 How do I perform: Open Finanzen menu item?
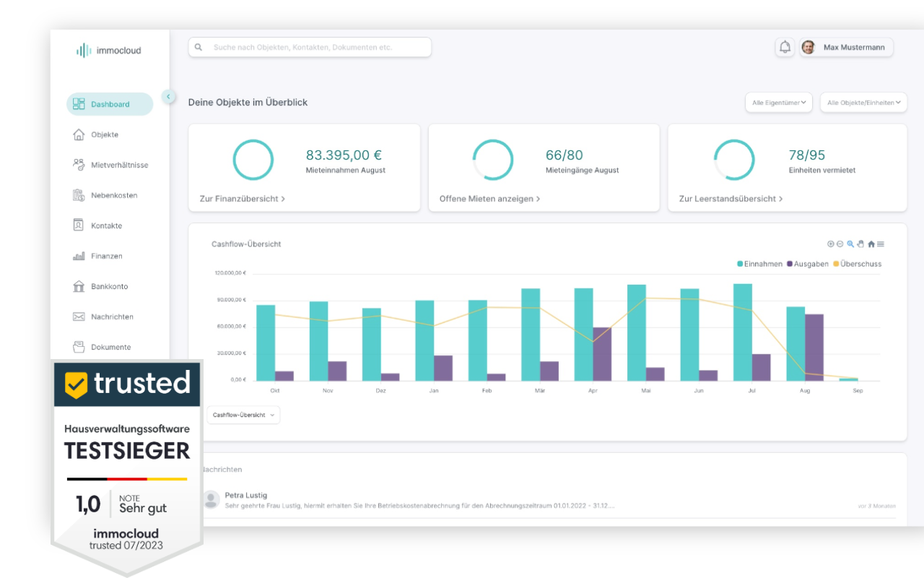coord(106,256)
